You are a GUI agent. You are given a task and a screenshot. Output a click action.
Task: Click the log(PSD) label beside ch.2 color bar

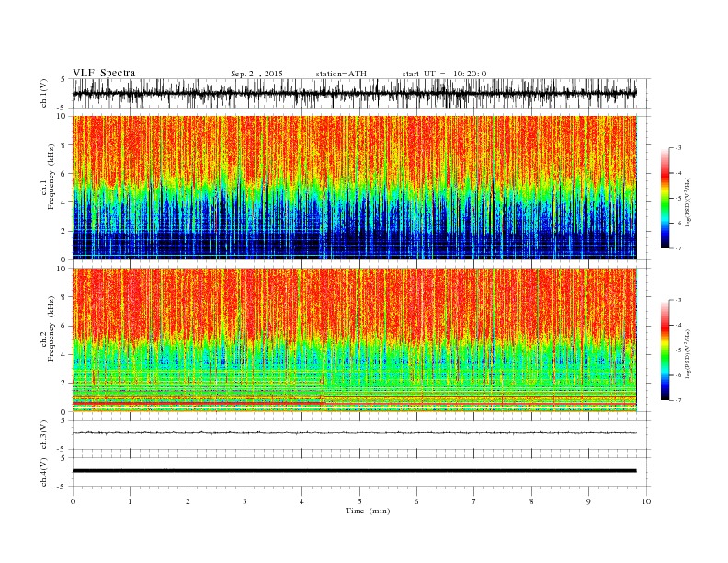coord(688,353)
